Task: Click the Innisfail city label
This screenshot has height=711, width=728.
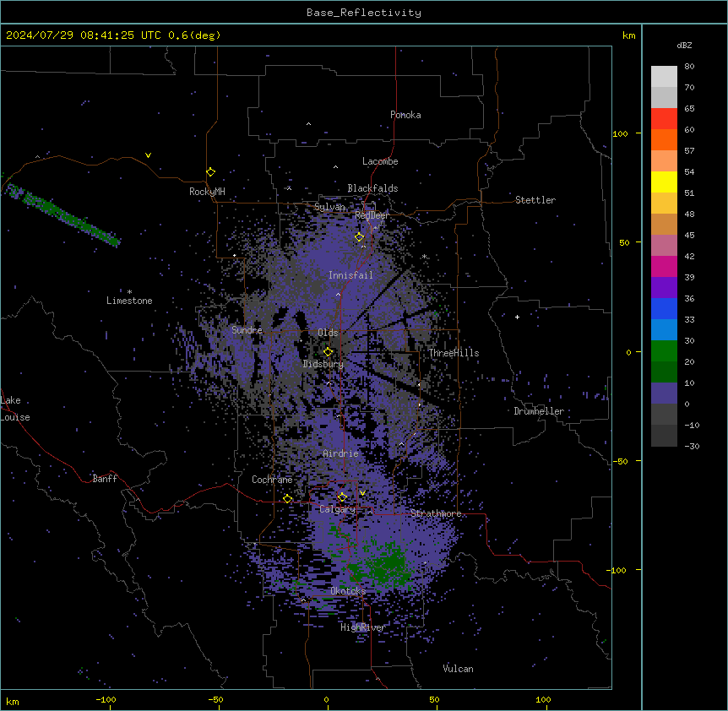Action: 350,275
